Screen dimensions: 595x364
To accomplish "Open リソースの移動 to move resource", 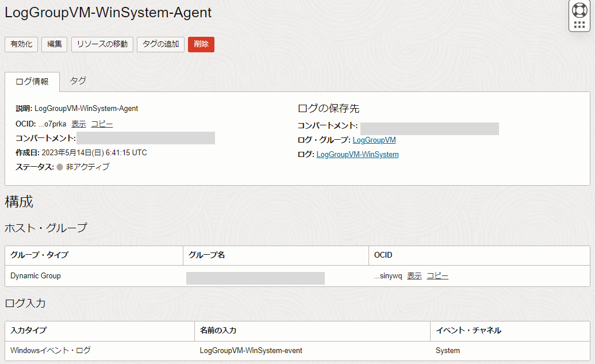I will [102, 44].
